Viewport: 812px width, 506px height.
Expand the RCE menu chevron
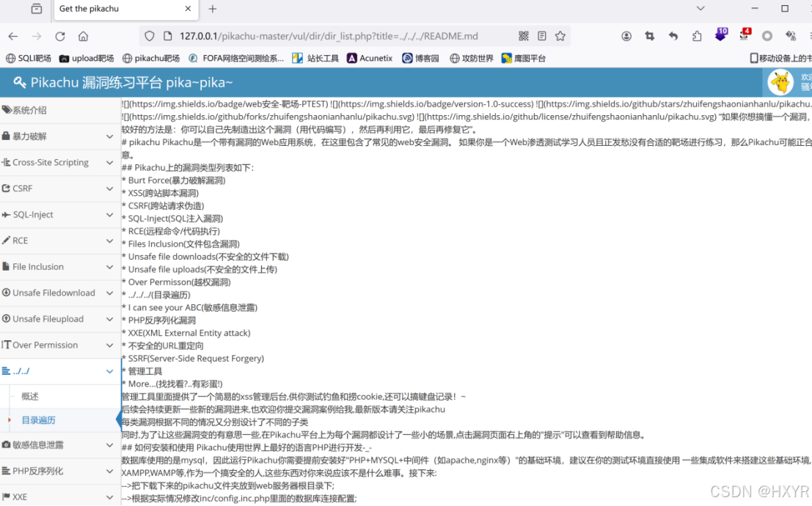(109, 241)
